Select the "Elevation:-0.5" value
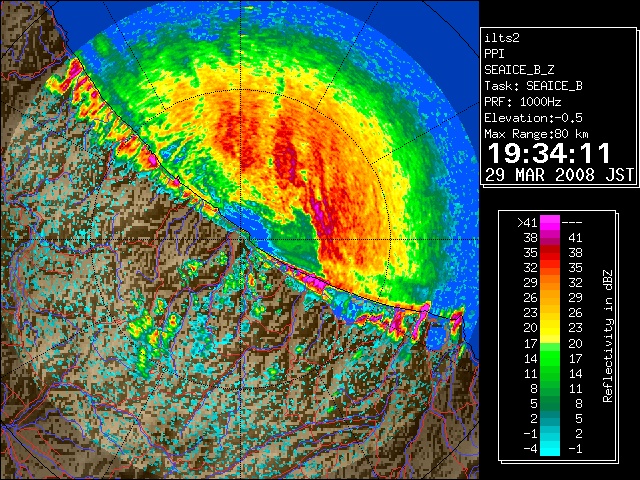 tap(533, 118)
